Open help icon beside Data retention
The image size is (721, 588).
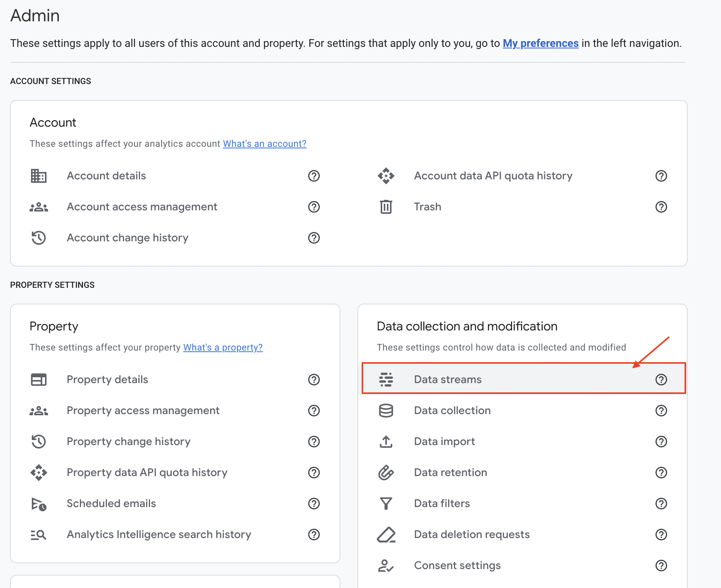[x=661, y=473]
